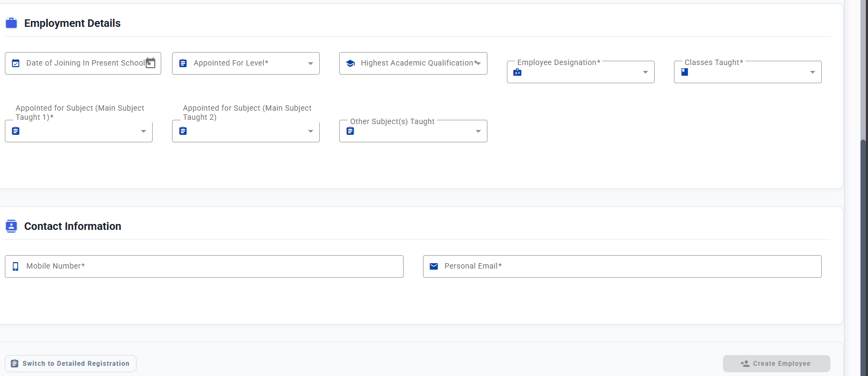The height and width of the screenshot is (376, 868).
Task: Click the clipboard icon in Appointed For Level
Action: (x=183, y=63)
